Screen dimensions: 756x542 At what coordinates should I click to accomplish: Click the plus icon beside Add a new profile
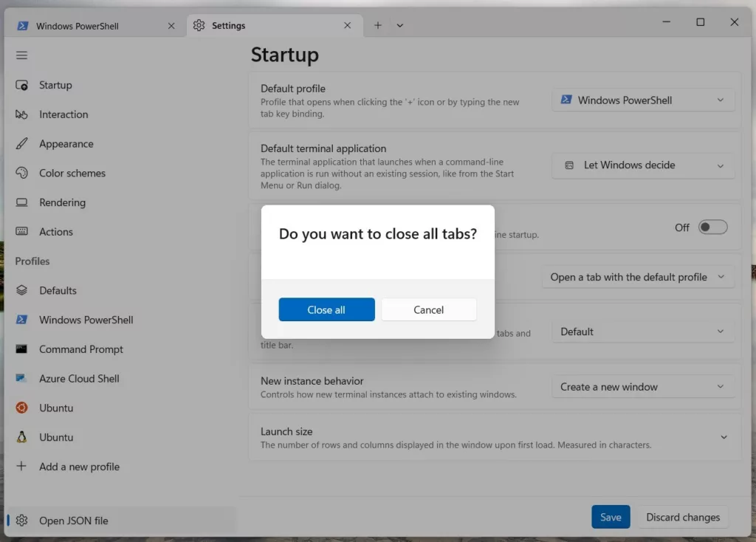pyautogui.click(x=21, y=466)
